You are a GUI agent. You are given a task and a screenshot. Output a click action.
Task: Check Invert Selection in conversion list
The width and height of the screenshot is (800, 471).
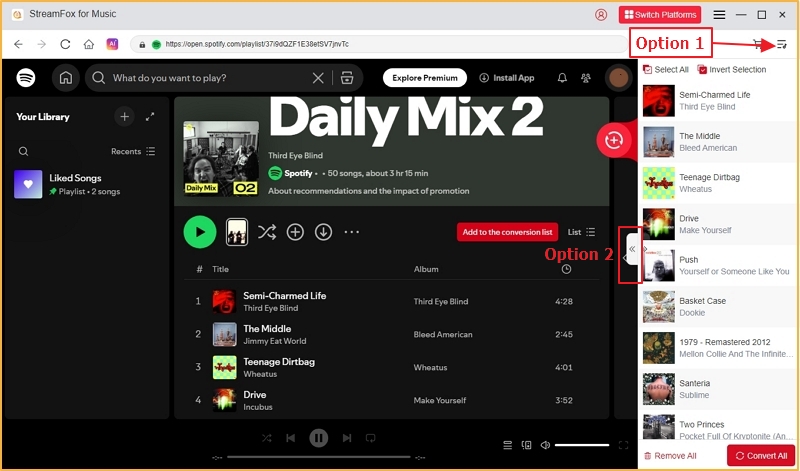[x=732, y=70]
